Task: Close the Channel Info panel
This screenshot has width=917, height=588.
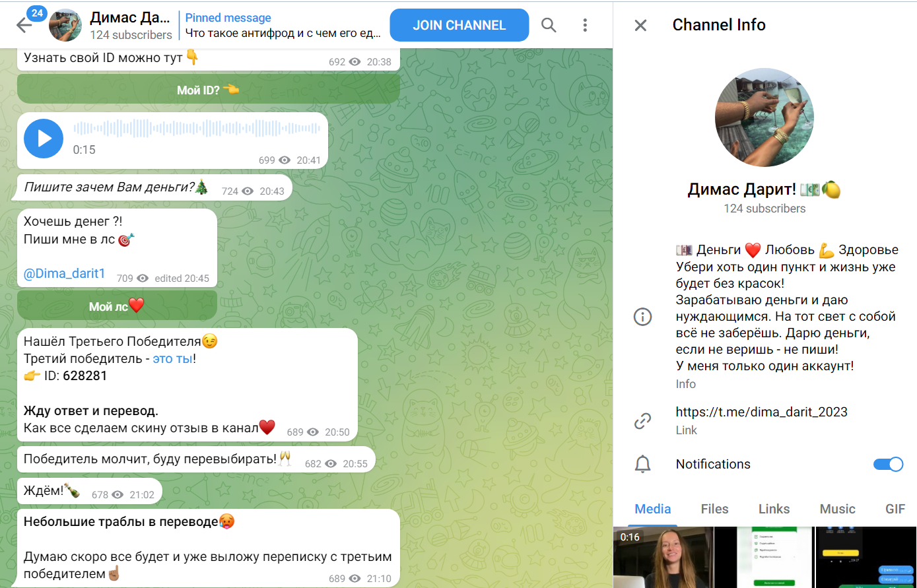Action: 640,25
